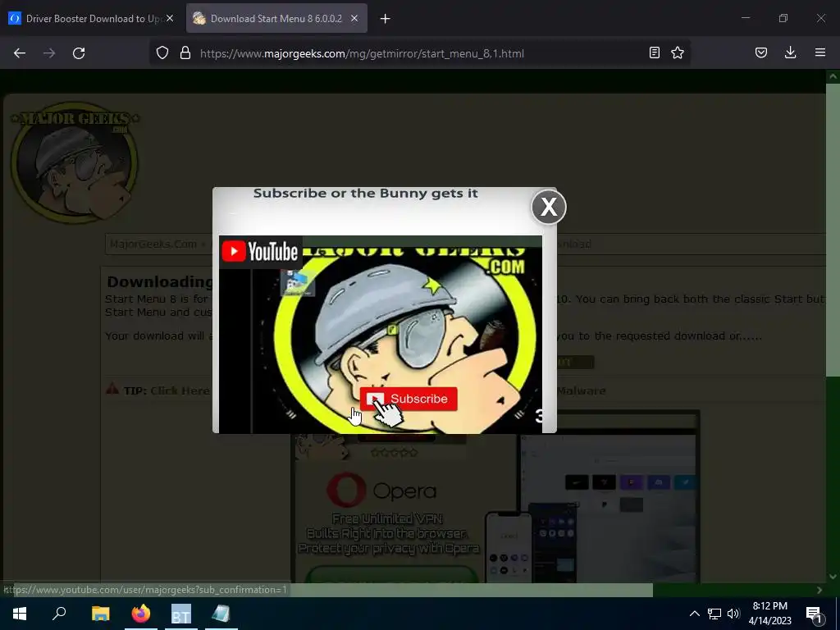Click the vertical page scrollbar
840x630 pixels.
tap(833, 231)
